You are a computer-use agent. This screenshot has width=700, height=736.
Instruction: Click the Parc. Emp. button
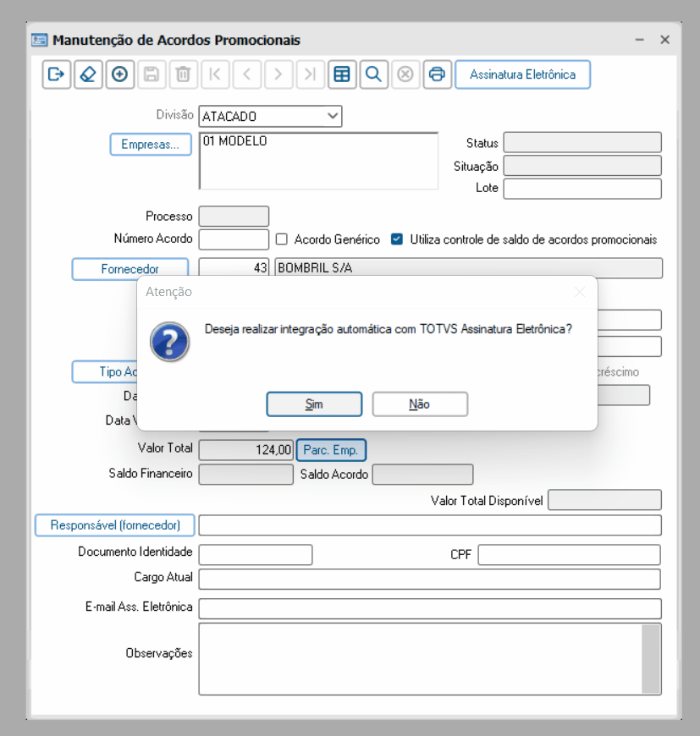(x=331, y=450)
